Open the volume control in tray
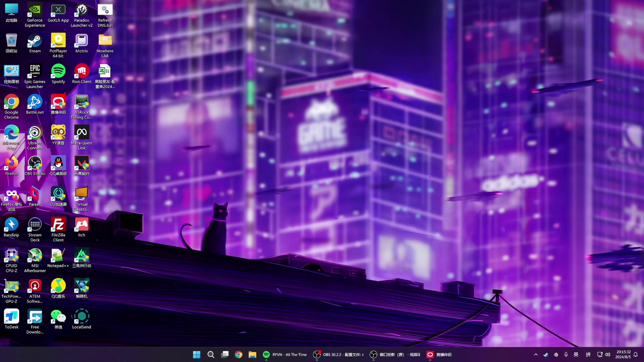This screenshot has height=362, width=644. [x=607, y=355]
